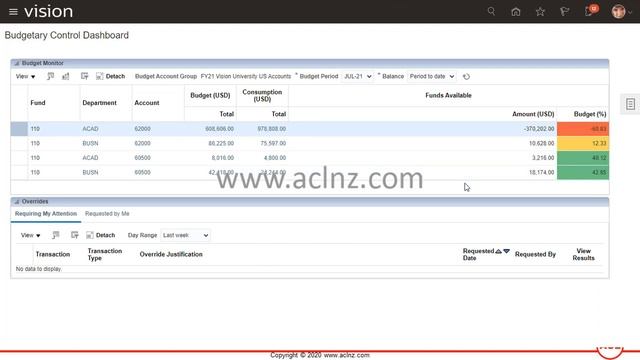Image resolution: width=640 pixels, height=360 pixels.
Task: Sort Requested Date ascending
Action: [x=498, y=251]
